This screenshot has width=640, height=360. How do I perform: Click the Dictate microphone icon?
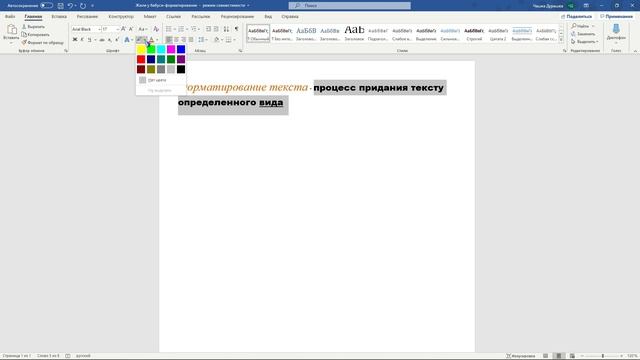(x=616, y=29)
